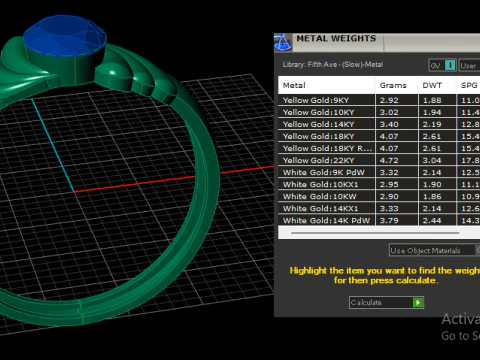Click the 1.86 DWT value
Image resolution: width=480 pixels, height=360 pixels.
point(432,196)
